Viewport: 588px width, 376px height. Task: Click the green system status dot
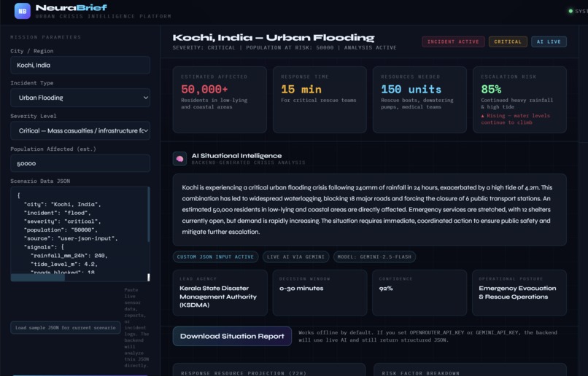click(x=570, y=11)
